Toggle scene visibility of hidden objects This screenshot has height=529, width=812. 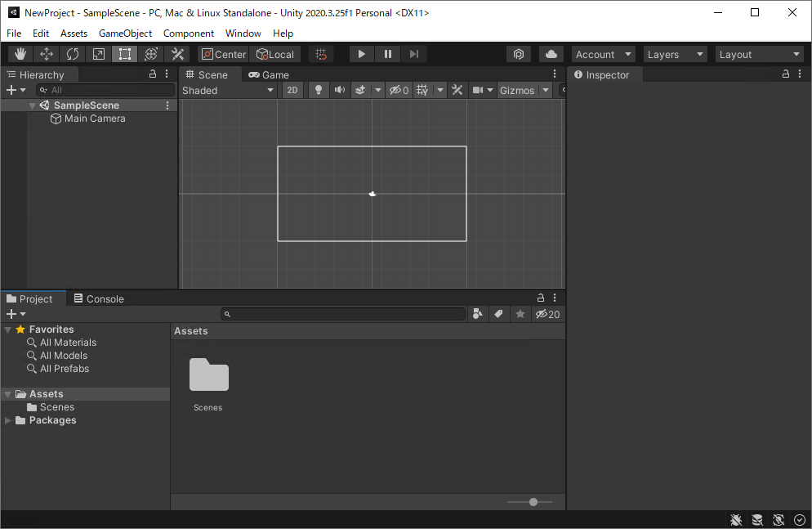(399, 90)
